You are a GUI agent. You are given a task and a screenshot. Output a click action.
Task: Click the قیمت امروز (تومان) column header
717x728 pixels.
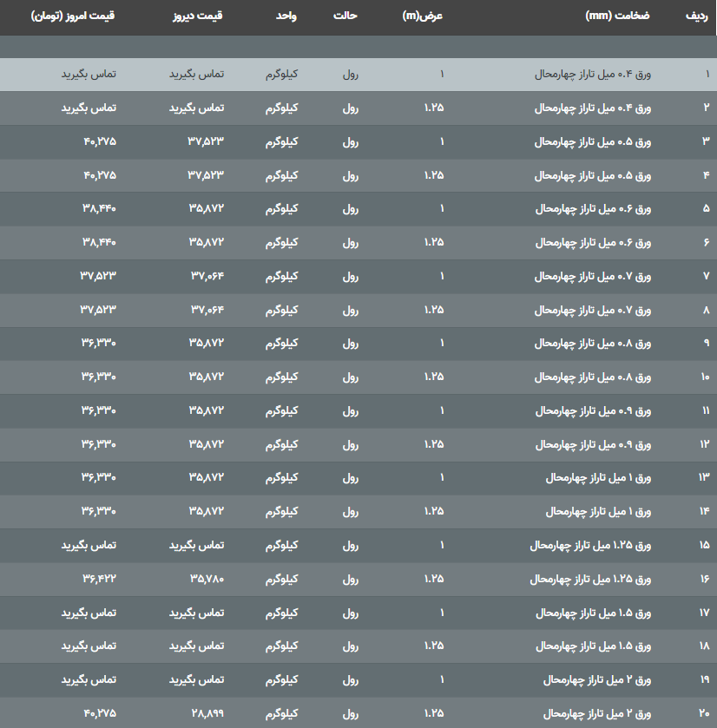[73, 16]
